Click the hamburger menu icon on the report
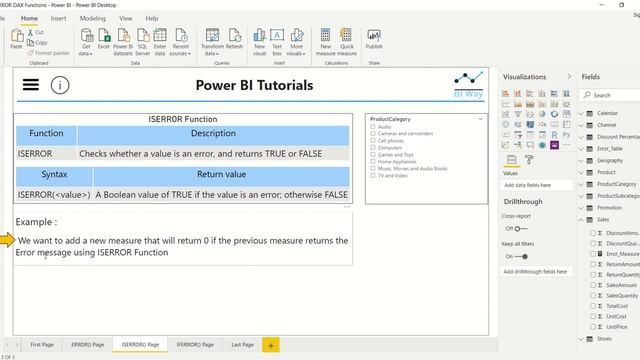This screenshot has height=360, width=640. tap(31, 85)
